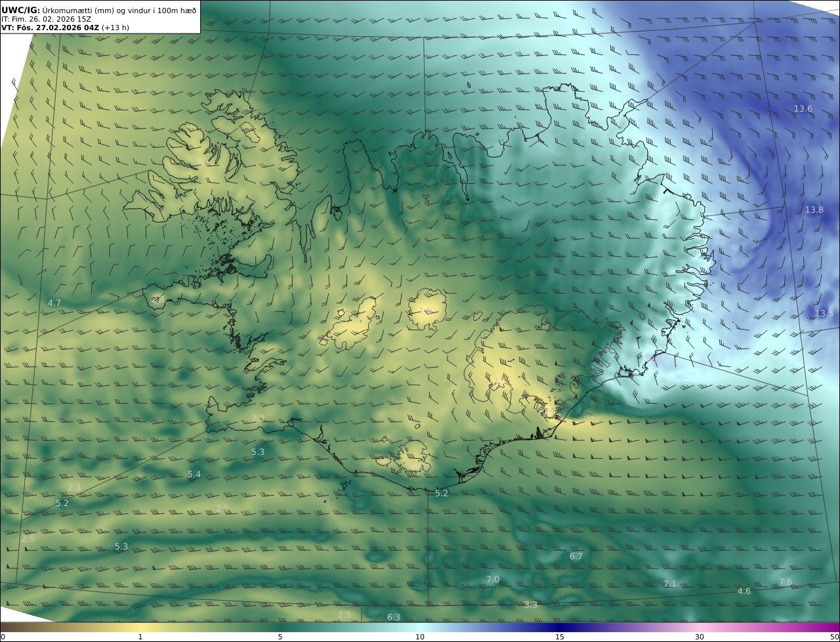Click the 3.3 value label
This screenshot has height=642, width=840.
tap(531, 605)
